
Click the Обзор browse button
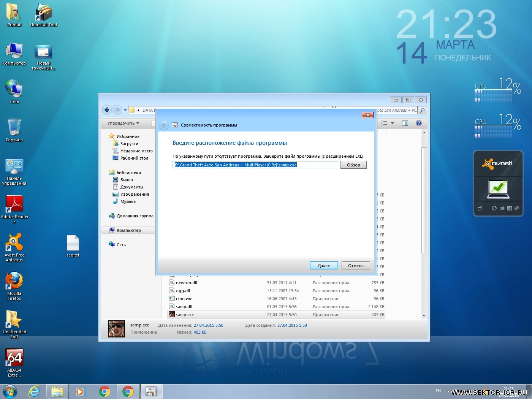pyautogui.click(x=353, y=165)
